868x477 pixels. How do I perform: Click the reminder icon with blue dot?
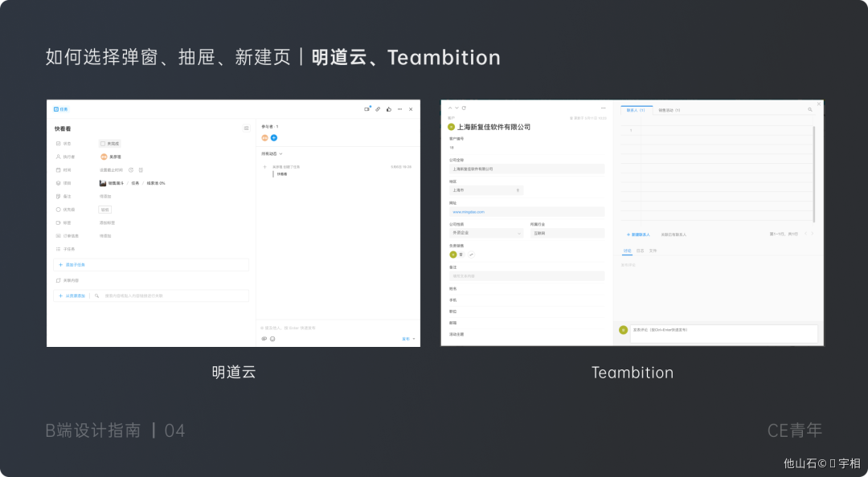(x=367, y=109)
